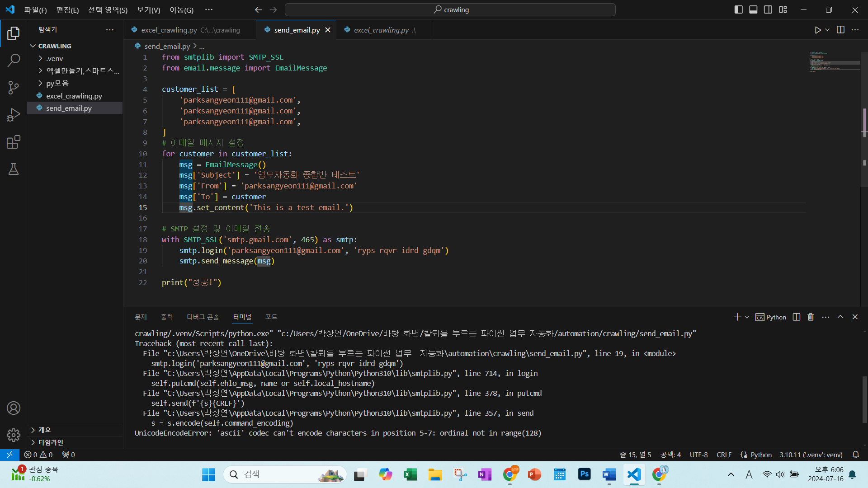The height and width of the screenshot is (488, 868).
Task: Change file encoding UTF-8
Action: pos(698,455)
